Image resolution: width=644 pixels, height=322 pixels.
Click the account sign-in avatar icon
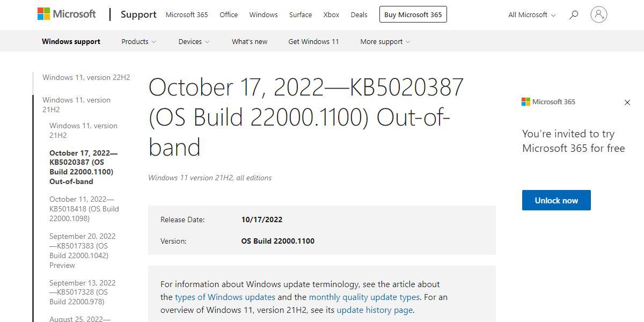(x=598, y=14)
